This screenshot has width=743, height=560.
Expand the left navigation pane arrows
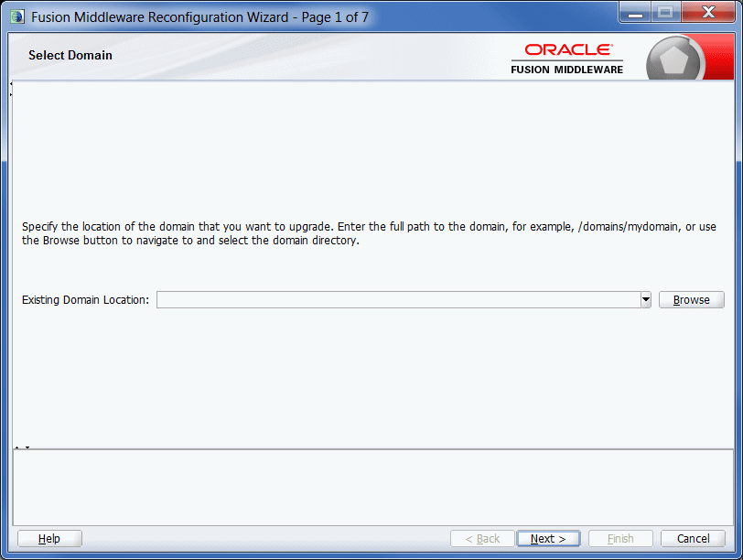click(x=11, y=89)
